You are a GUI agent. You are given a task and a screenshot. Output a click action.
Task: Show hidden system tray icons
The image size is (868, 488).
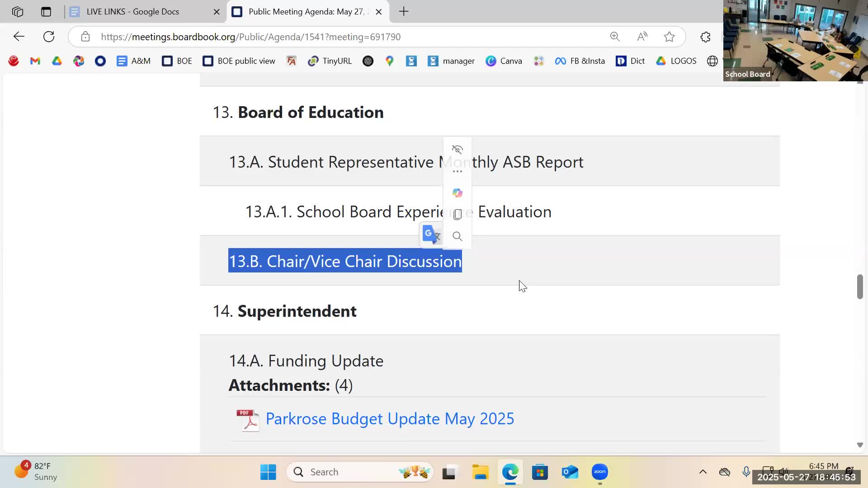[x=703, y=472]
